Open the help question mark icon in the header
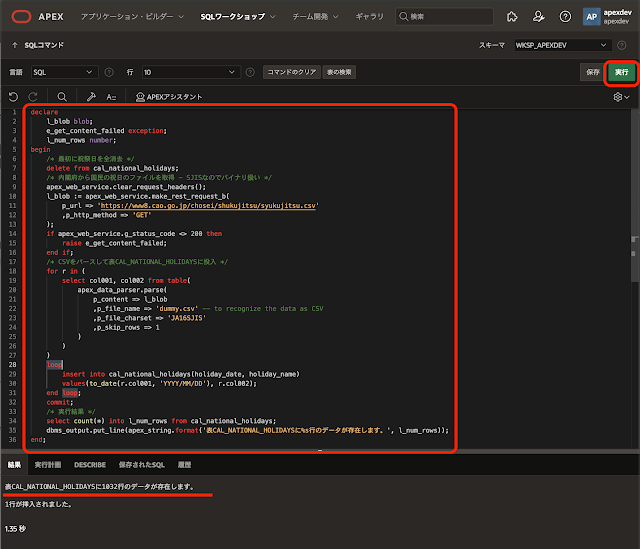This screenshot has width=640, height=549. pyautogui.click(x=565, y=16)
